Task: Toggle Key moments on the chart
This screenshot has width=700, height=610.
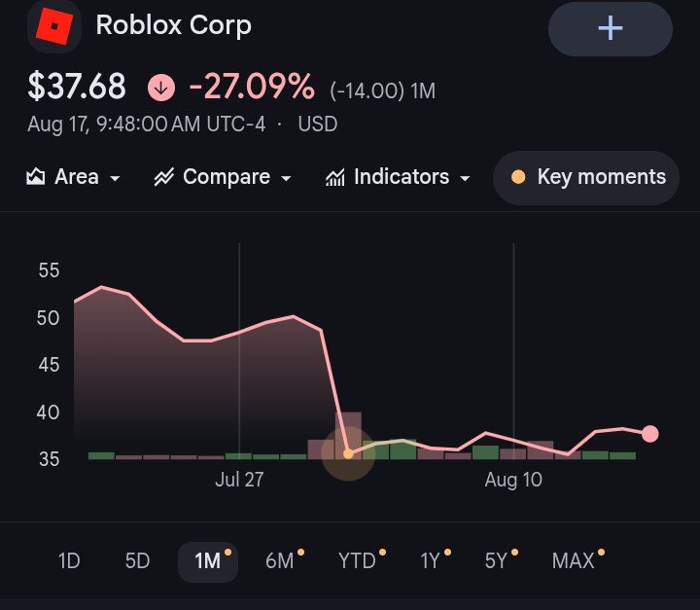Action: coord(586,177)
